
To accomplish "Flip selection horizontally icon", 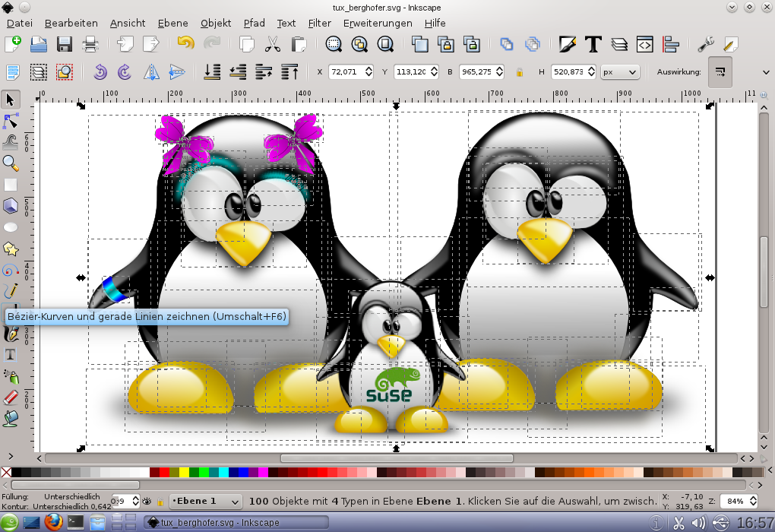I will point(151,72).
